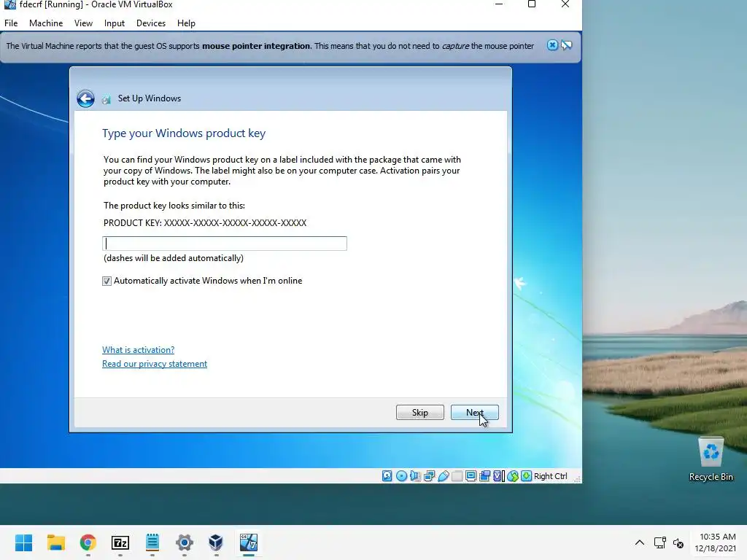This screenshot has height=560, width=747.
Task: Open Notepad from the taskbar
Action: tap(152, 542)
